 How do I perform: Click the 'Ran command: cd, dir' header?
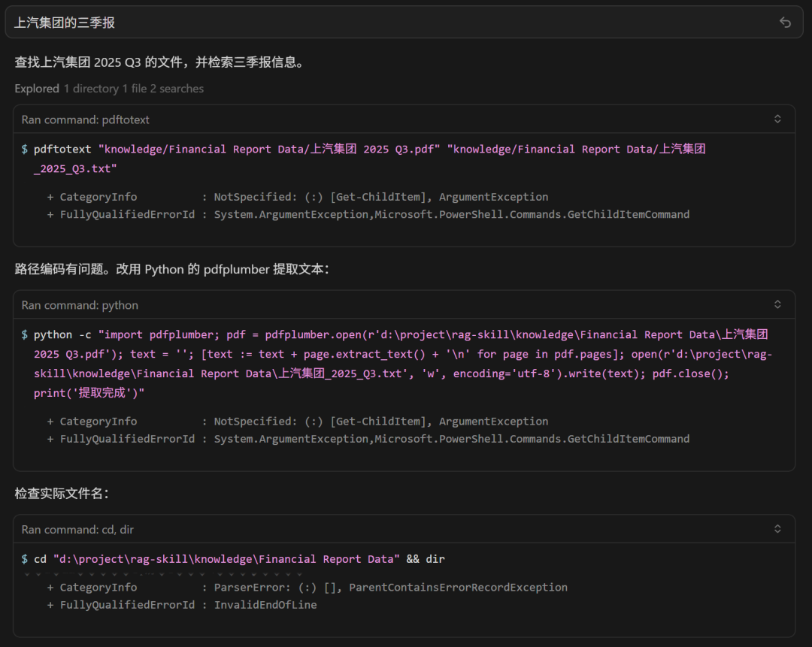(x=77, y=529)
